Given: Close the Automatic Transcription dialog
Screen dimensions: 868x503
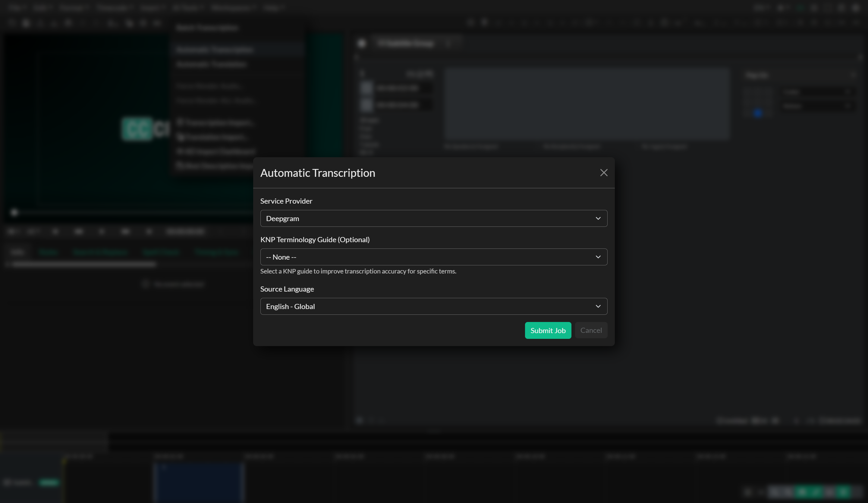Looking at the screenshot, I should (x=603, y=173).
